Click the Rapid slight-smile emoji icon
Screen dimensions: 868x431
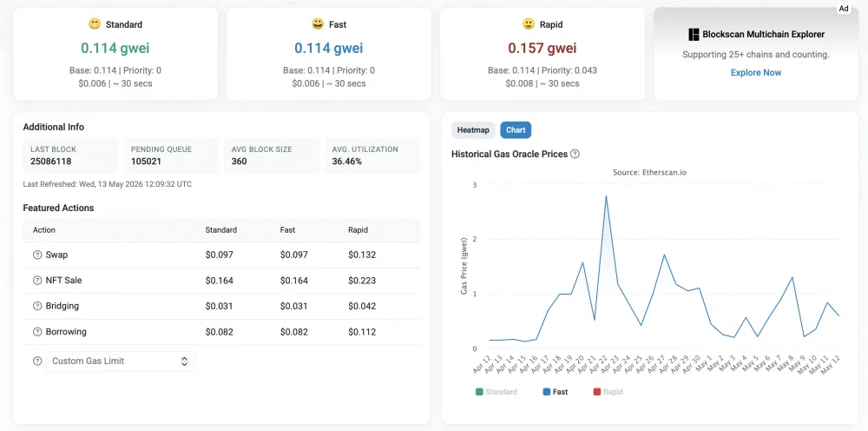529,23
